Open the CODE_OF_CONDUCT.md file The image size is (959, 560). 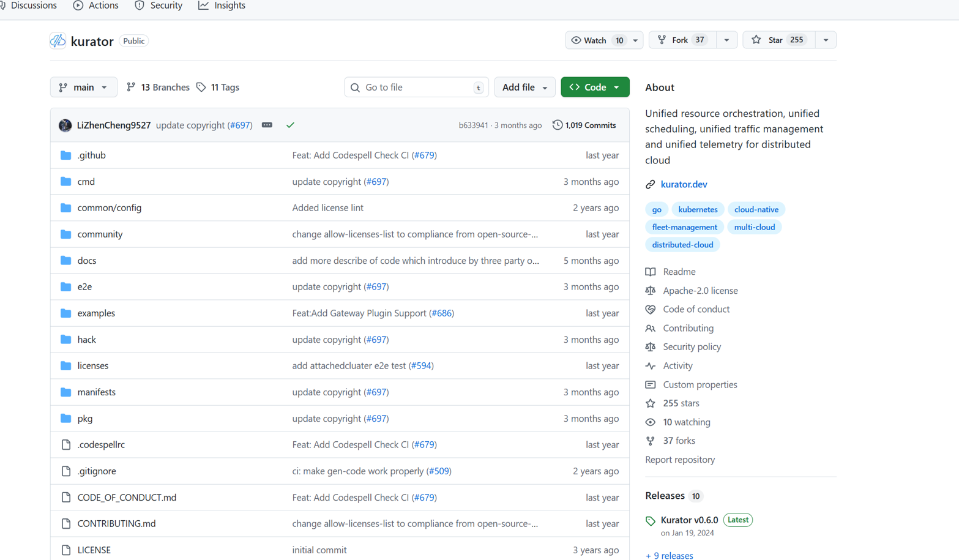(x=127, y=498)
